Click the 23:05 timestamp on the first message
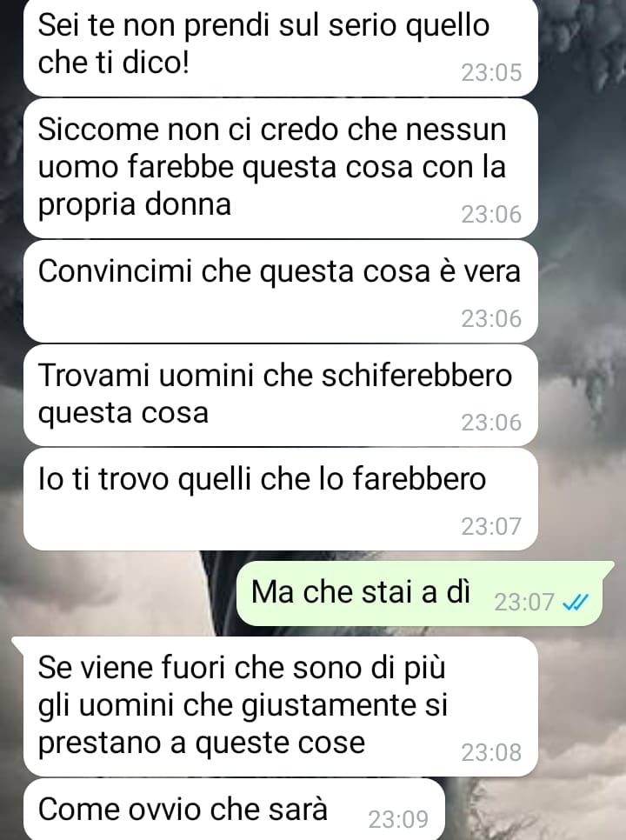 click(491, 72)
